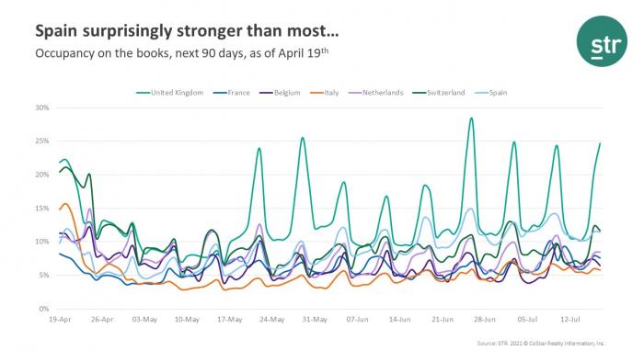Click the Occupancy on the books subtitle

coord(182,53)
